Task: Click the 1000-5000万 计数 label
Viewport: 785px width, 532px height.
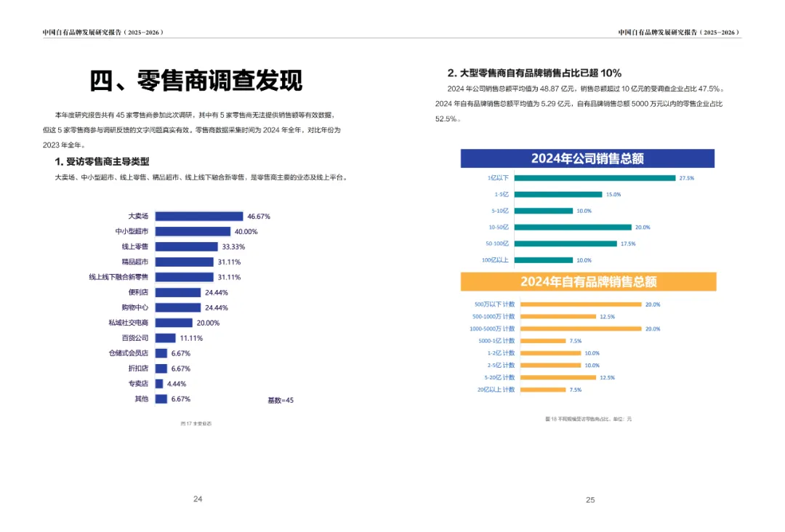Action: [492, 329]
